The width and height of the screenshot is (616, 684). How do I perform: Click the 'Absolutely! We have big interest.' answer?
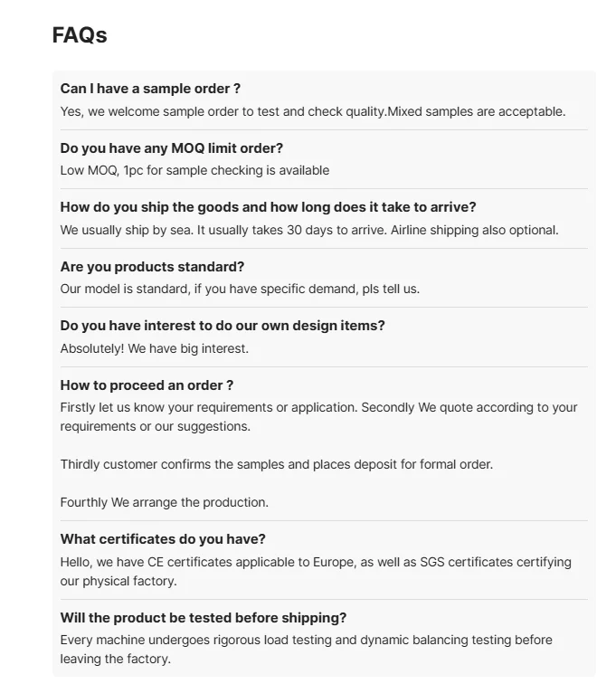point(155,349)
